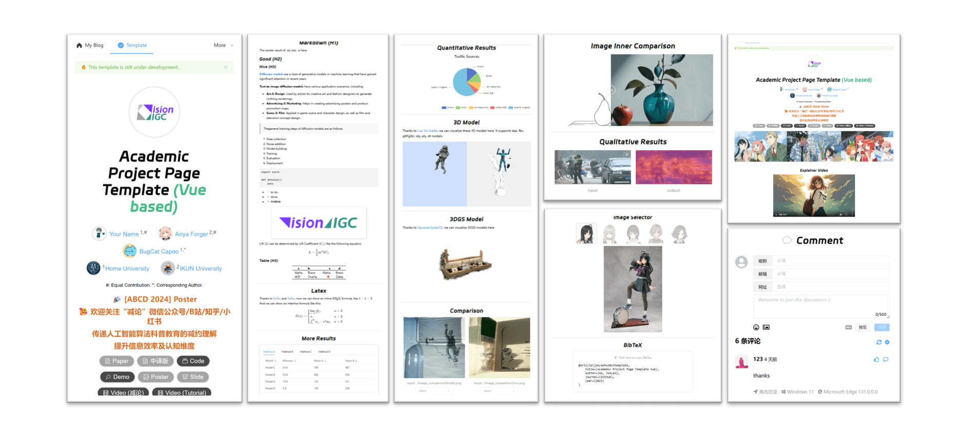Click the BugCat Capoo avatar icon
The image size is (980, 442).
[130, 251]
